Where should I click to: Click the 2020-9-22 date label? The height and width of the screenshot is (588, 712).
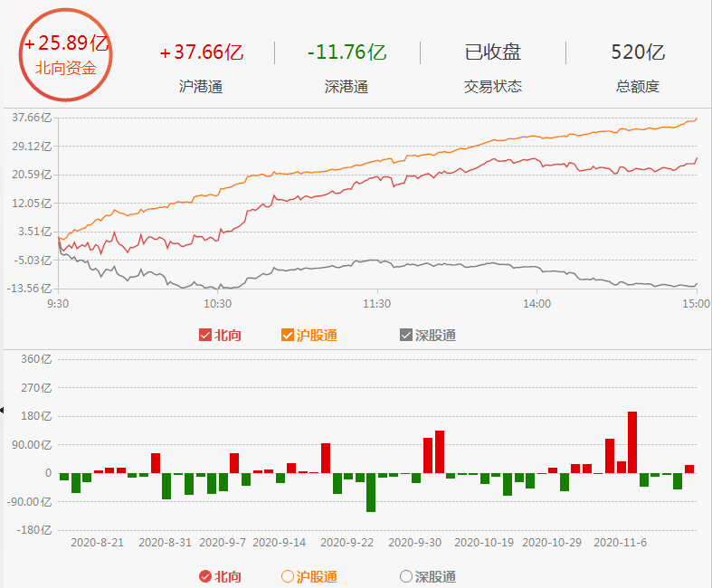click(347, 542)
